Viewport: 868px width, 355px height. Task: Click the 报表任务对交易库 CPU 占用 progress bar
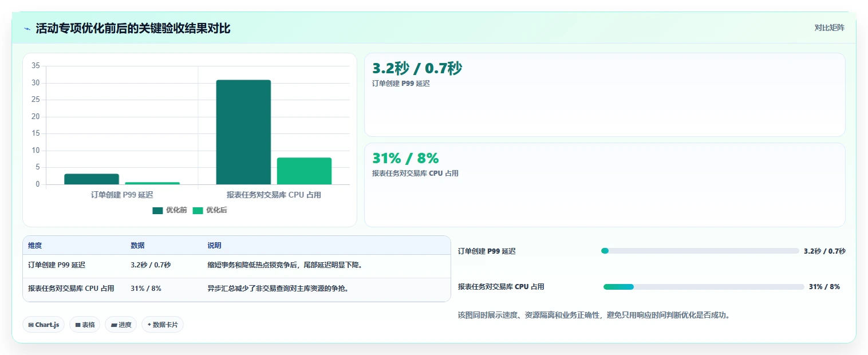click(704, 287)
